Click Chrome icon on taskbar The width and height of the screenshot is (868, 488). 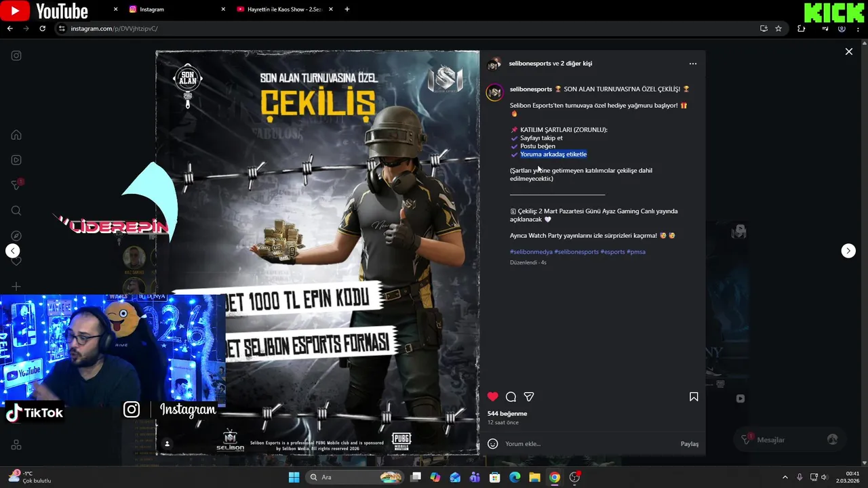[x=555, y=477]
